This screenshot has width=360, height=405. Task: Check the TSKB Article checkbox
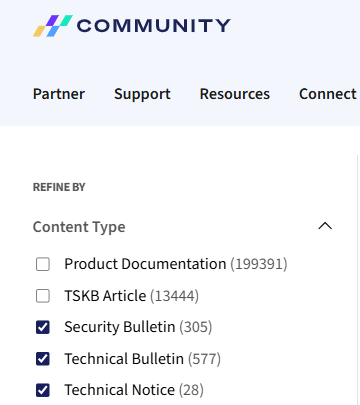pos(43,296)
